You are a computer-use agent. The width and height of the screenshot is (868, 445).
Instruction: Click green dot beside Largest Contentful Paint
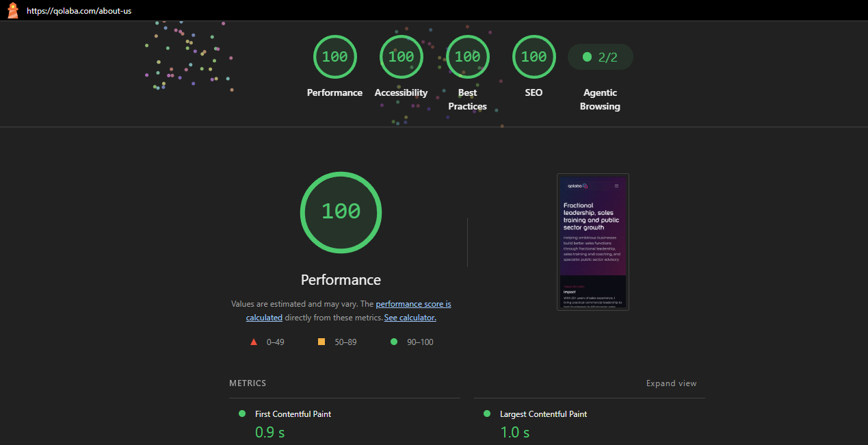pyautogui.click(x=487, y=414)
